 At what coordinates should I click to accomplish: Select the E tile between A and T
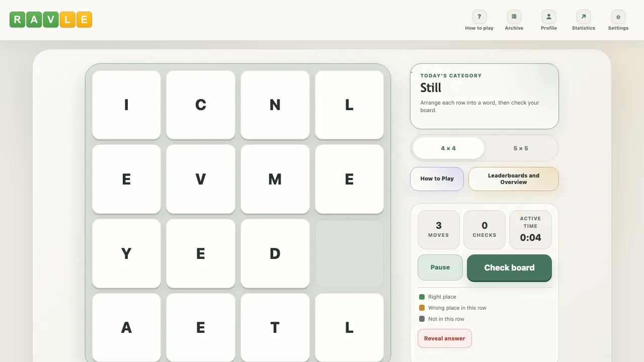pos(201,328)
